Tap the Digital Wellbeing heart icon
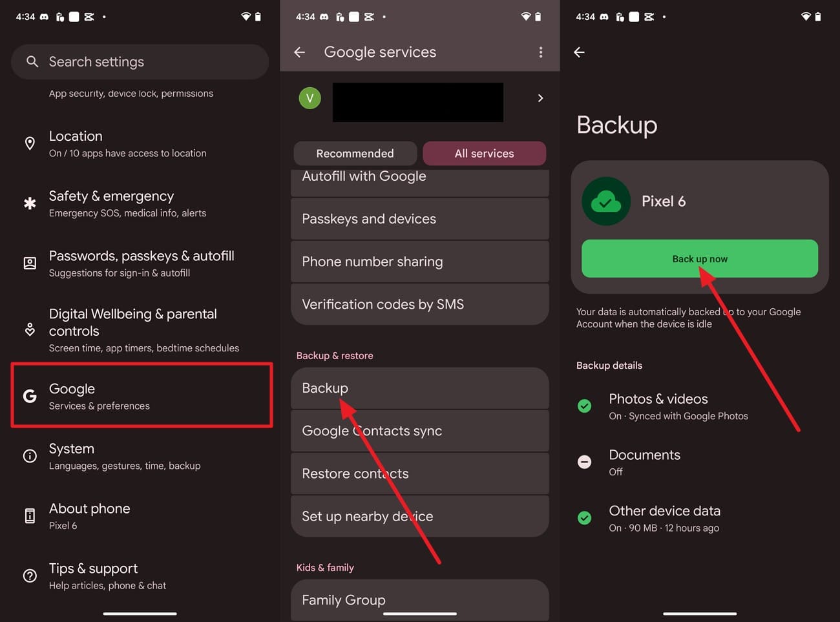The image size is (840, 622). (30, 329)
